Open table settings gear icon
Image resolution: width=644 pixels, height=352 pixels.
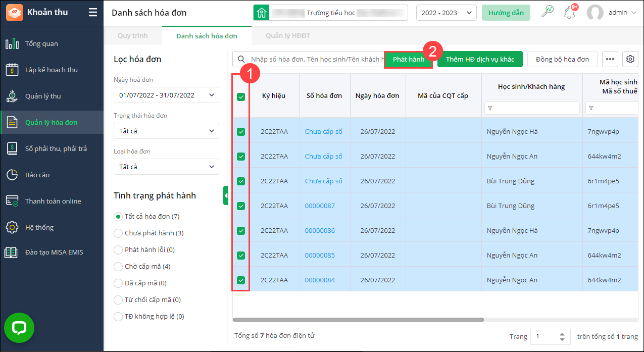pos(630,60)
